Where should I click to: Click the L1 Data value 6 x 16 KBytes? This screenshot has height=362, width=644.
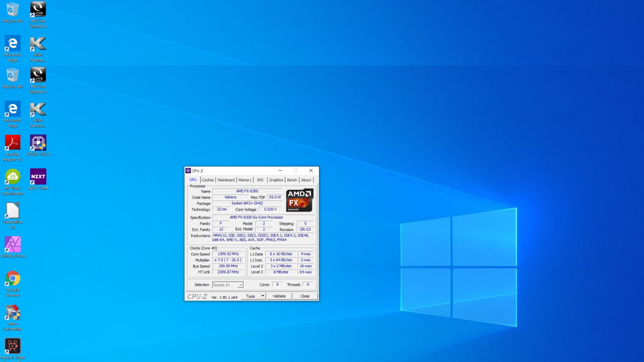pyautogui.click(x=281, y=254)
